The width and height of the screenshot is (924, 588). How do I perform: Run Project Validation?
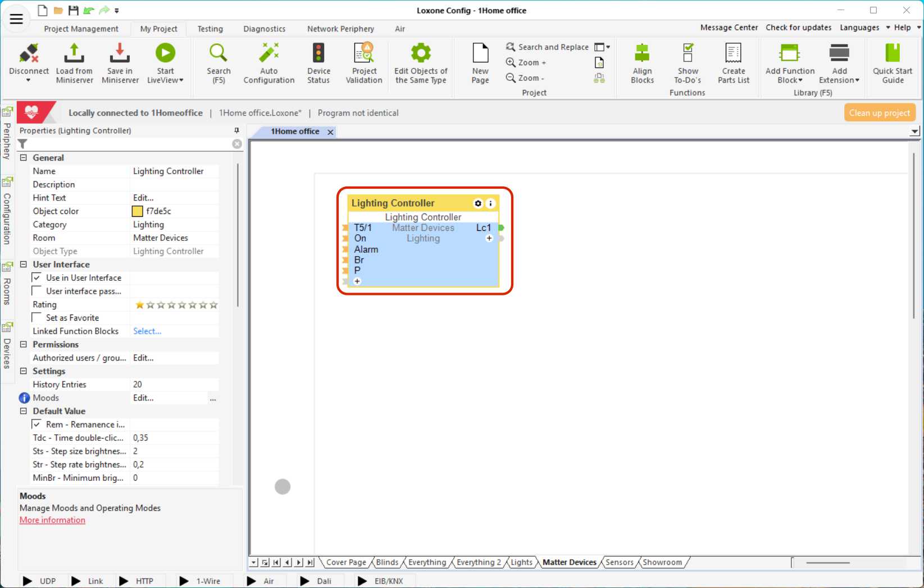pyautogui.click(x=364, y=54)
